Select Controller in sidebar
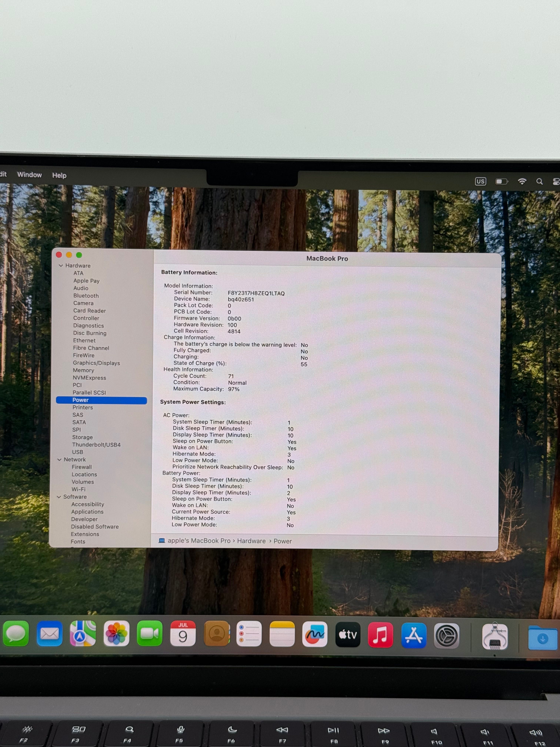This screenshot has width=560, height=747. (x=86, y=318)
